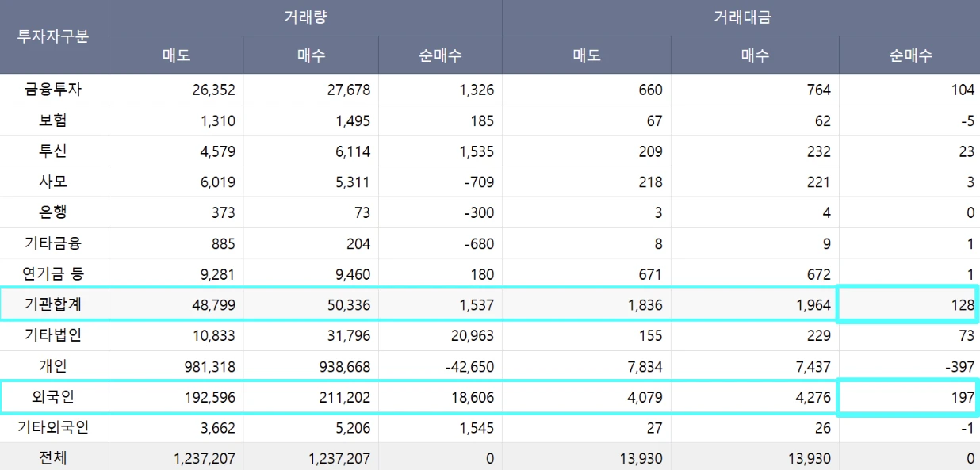This screenshot has width=980, height=470.
Task: Click the highlighted 외국인 row label
Action: coord(53,397)
